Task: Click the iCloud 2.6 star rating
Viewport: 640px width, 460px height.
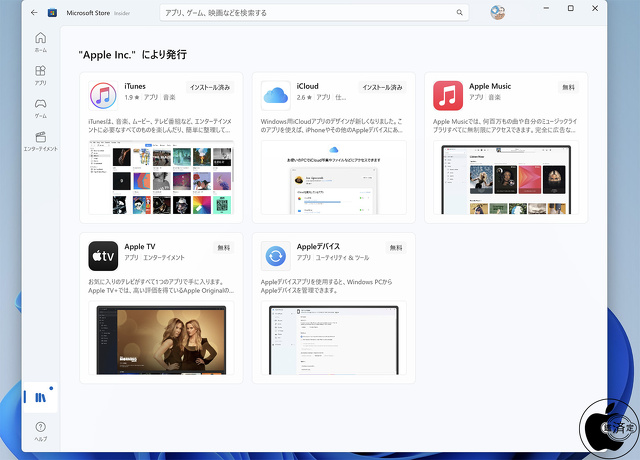Action: (304, 97)
